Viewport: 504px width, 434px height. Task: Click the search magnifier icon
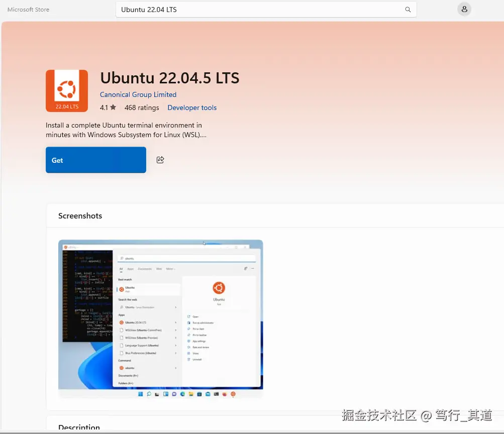408,10
